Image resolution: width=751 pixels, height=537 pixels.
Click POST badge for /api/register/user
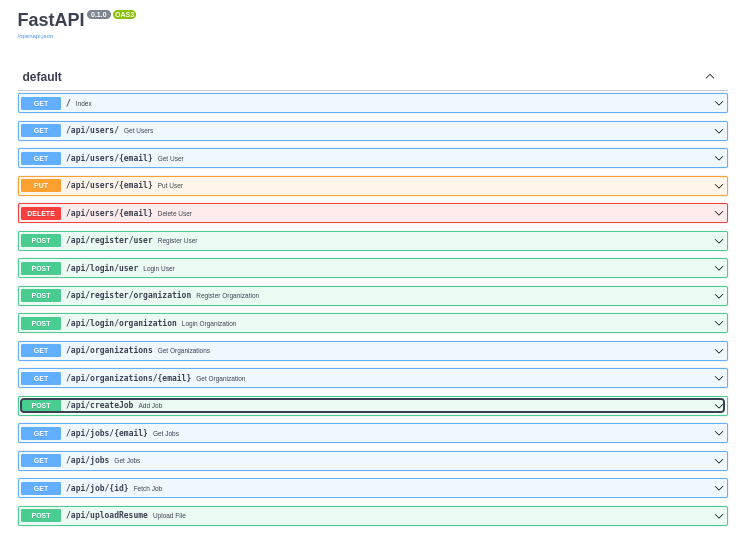coord(41,241)
